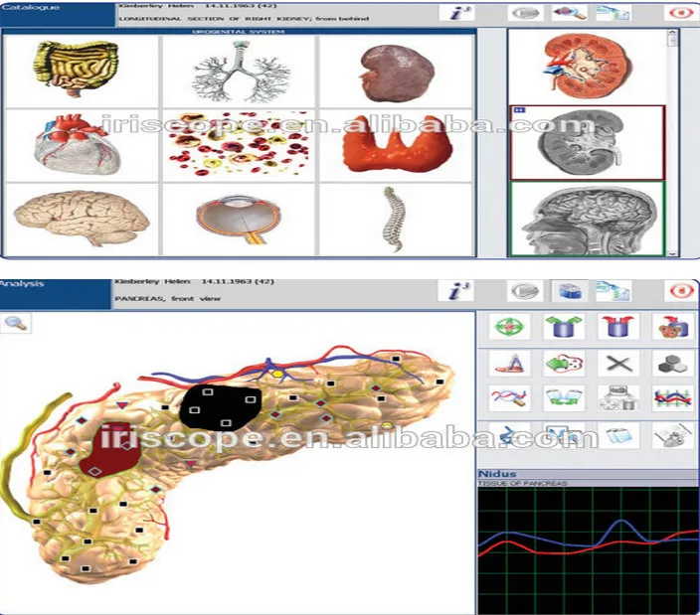
Task: Click the magnifier zoom icon above the pancreas
Action: [x=16, y=323]
